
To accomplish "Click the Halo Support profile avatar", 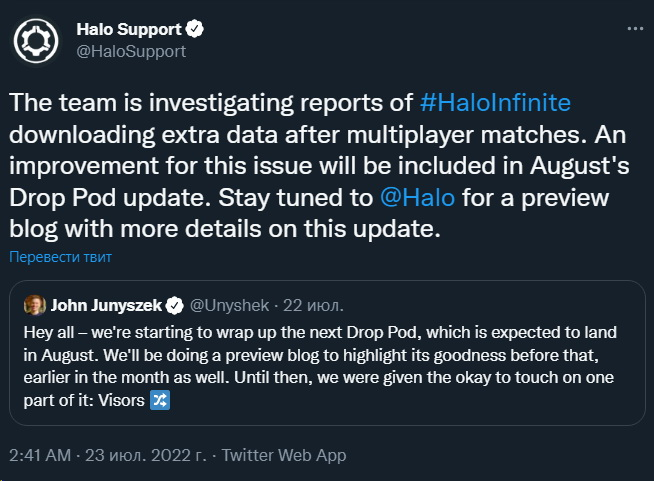I will coord(38,40).
